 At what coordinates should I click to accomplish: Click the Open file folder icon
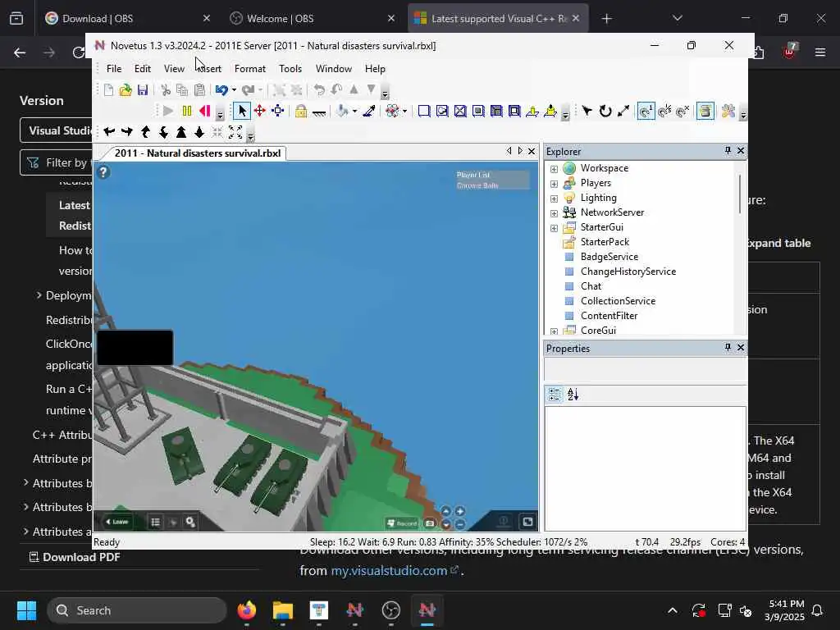coord(126,90)
